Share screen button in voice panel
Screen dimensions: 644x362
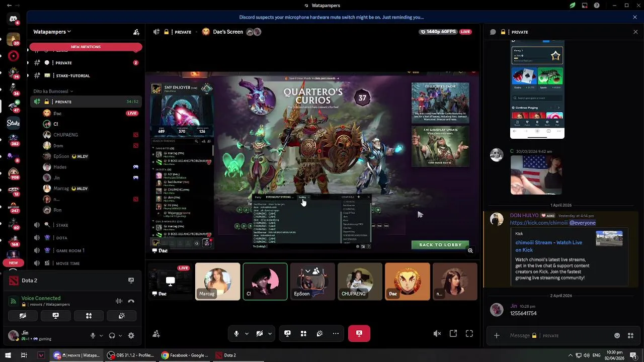pos(55,316)
